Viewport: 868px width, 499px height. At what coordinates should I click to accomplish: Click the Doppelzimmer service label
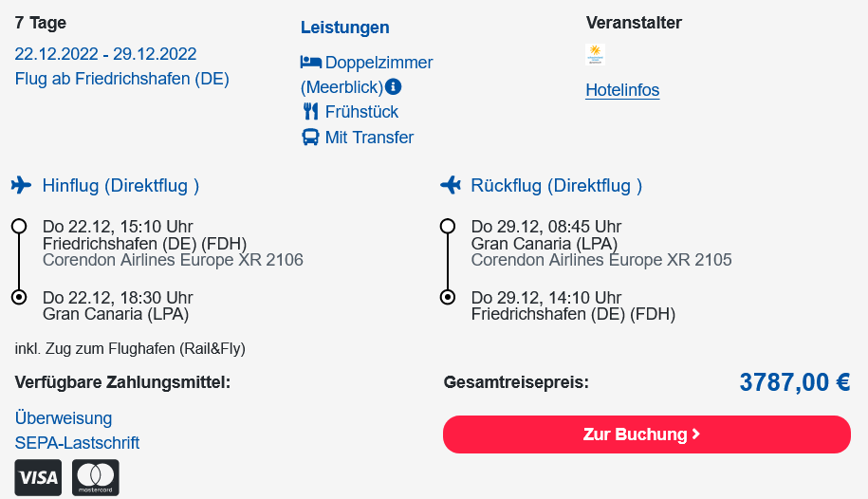point(379,62)
